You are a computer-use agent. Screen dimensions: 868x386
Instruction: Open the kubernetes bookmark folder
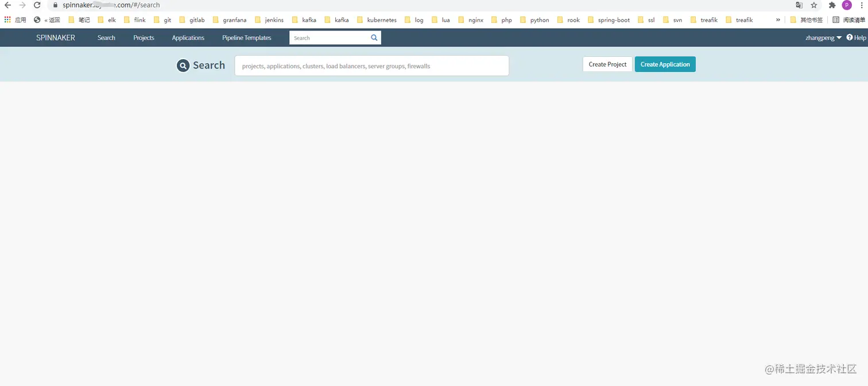[x=377, y=20]
